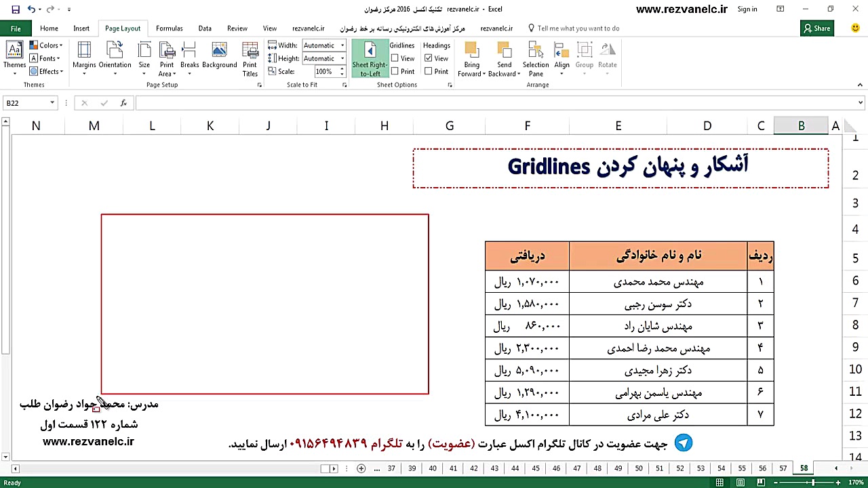Click the Share button
This screenshot has height=488, width=868.
click(817, 28)
